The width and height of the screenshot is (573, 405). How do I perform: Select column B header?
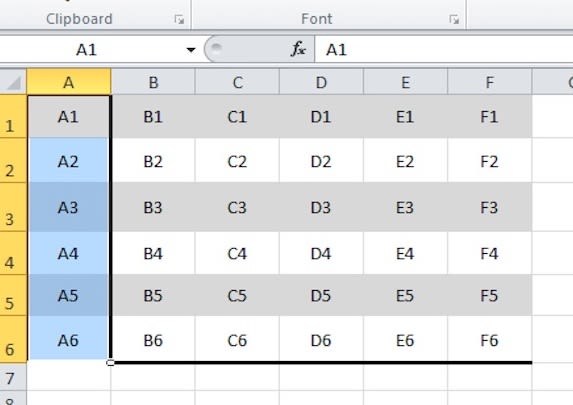tap(153, 83)
